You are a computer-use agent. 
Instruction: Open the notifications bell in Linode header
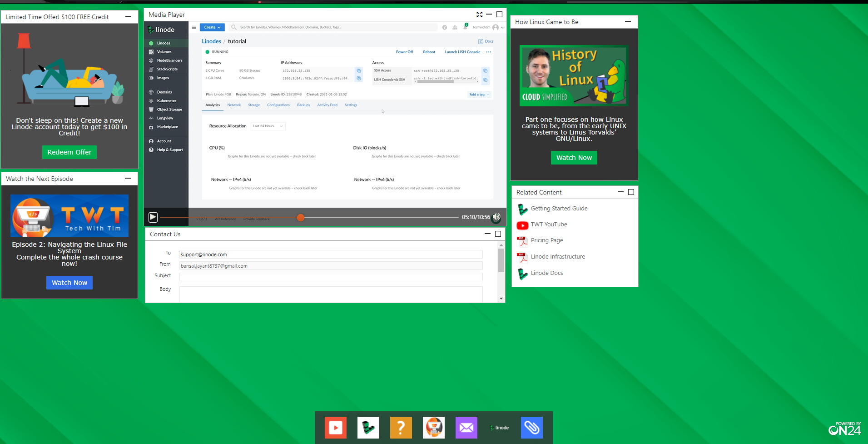[465, 27]
